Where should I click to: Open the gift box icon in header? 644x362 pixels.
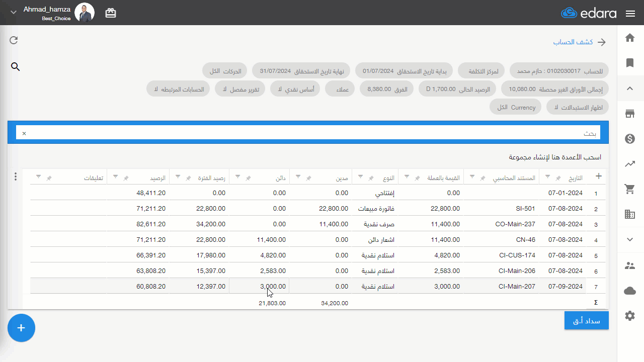coord(111,13)
